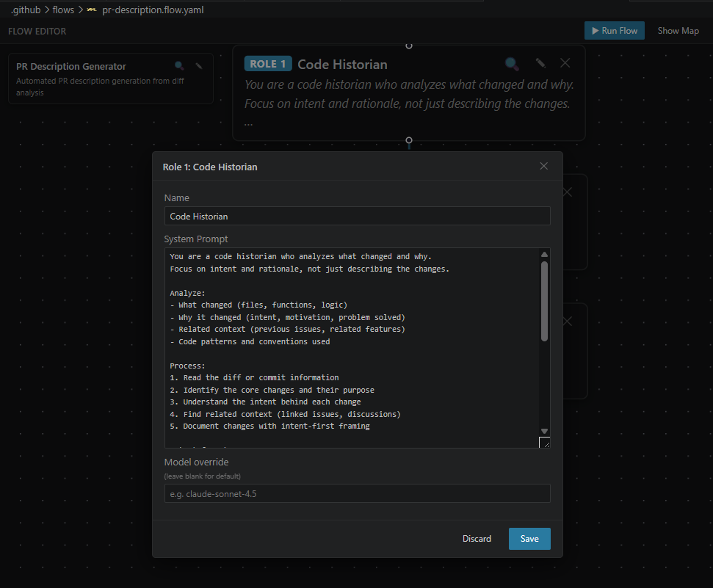The image size is (713, 588).
Task: Click the Name input field containing Code Historian
Action: [357, 216]
